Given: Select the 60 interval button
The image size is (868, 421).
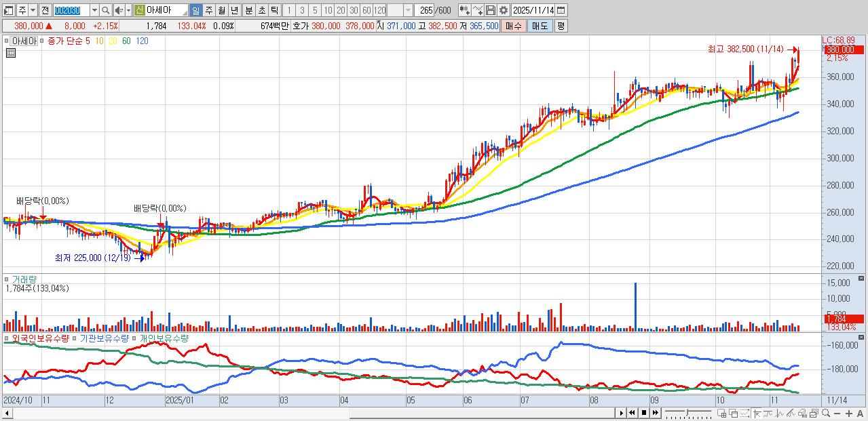Looking at the screenshot, I should [366, 10].
